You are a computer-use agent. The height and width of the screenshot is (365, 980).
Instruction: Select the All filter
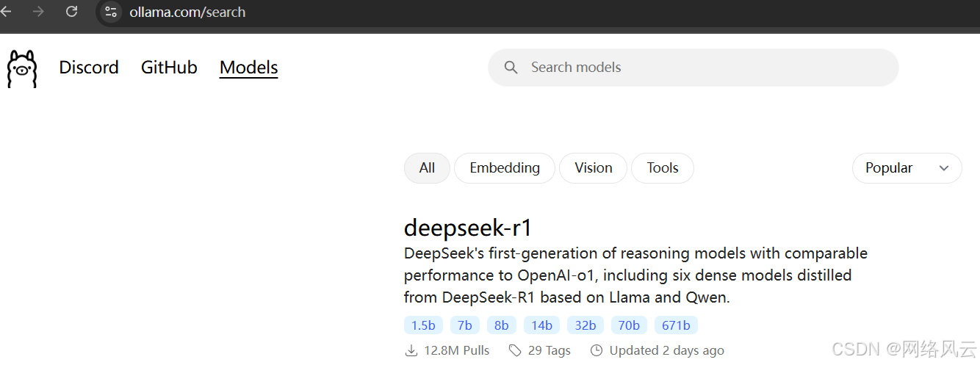tap(427, 168)
